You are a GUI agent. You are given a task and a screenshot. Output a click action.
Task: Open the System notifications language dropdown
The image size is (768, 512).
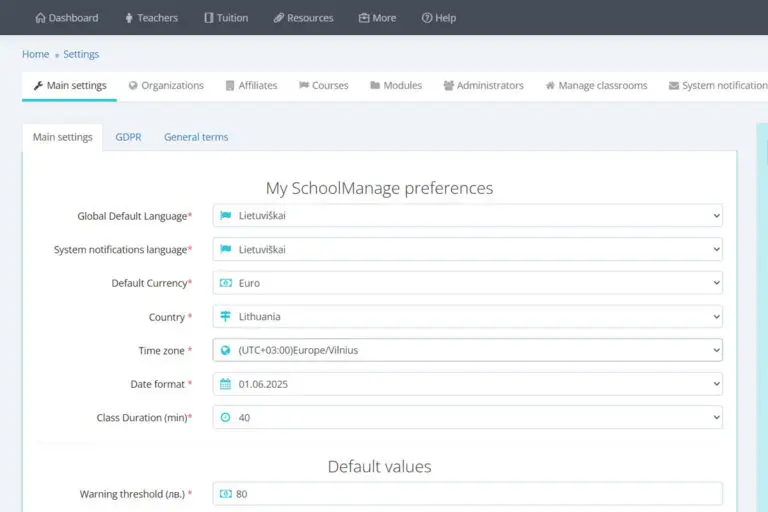(x=468, y=249)
